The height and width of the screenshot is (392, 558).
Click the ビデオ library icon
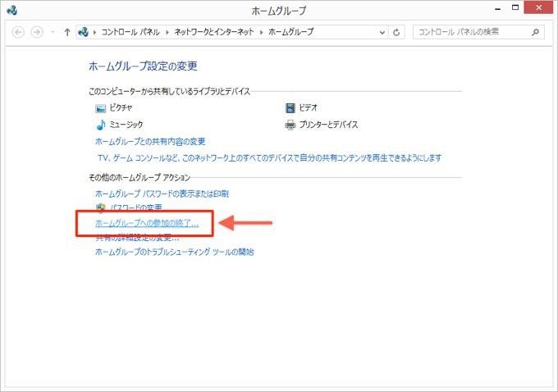point(290,107)
